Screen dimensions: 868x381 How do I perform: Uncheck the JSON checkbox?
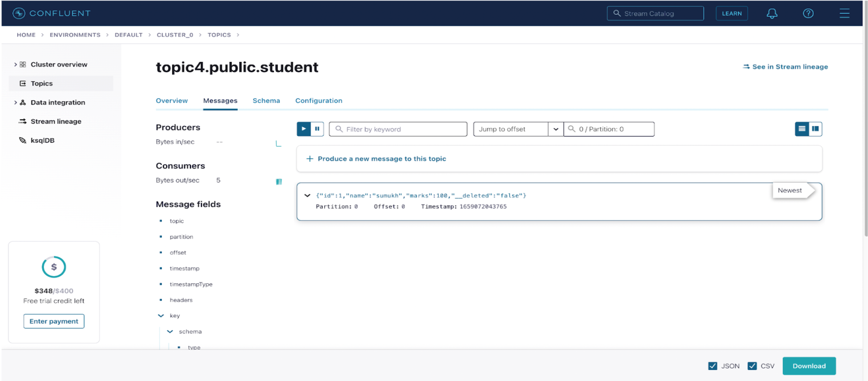pos(713,366)
